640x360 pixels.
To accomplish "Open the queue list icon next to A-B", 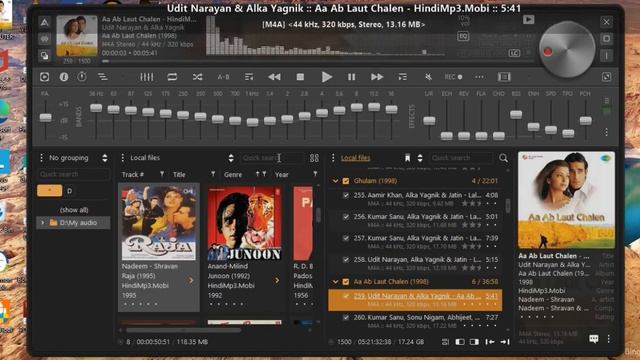I will pos(249,77).
